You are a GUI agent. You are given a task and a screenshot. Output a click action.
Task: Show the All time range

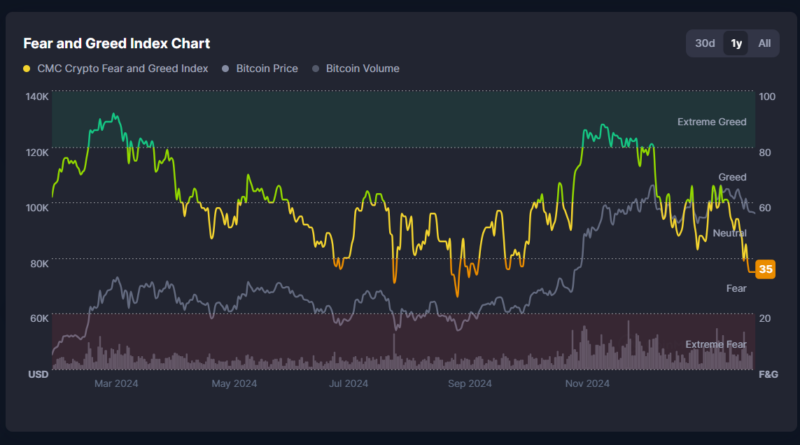764,43
